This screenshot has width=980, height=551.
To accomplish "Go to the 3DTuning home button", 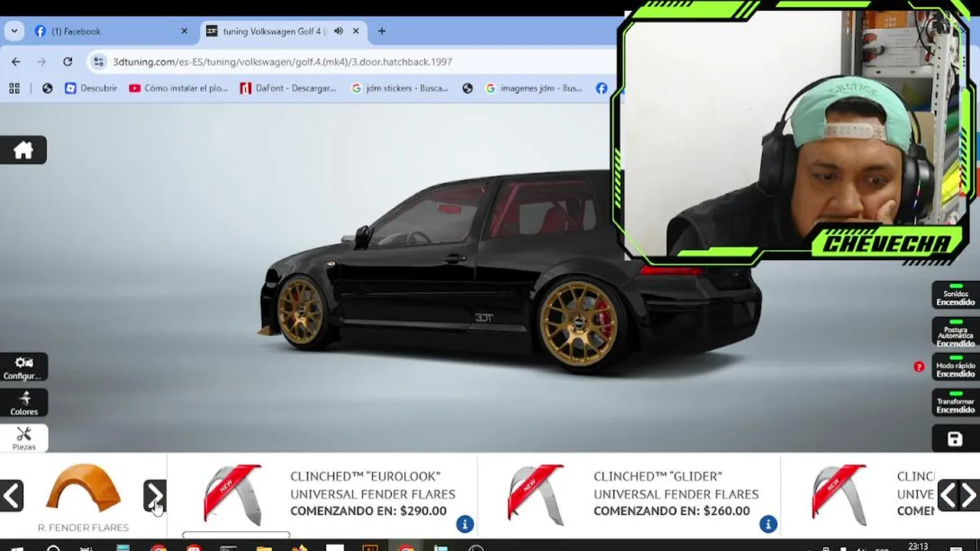I will 23,150.
